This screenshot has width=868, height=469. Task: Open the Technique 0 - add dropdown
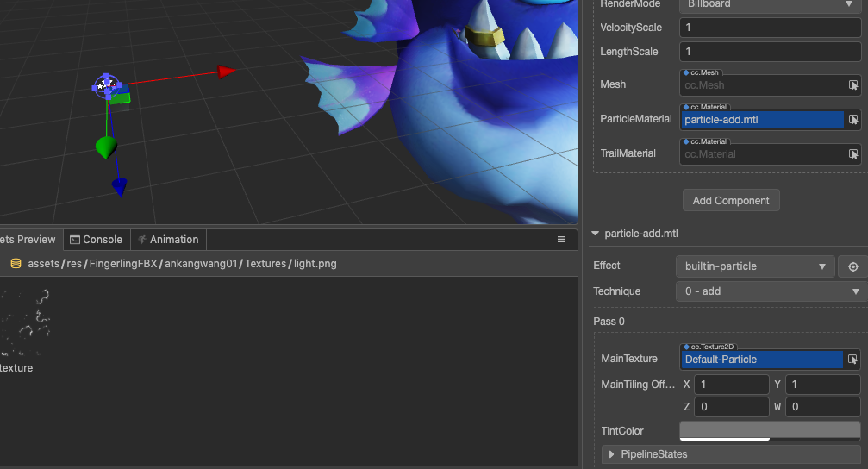pyautogui.click(x=771, y=291)
